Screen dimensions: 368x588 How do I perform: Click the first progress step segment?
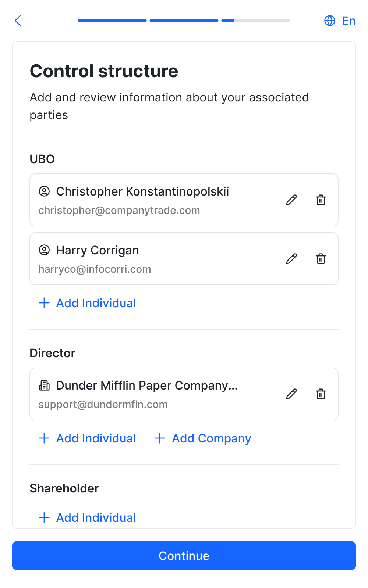[x=112, y=21]
